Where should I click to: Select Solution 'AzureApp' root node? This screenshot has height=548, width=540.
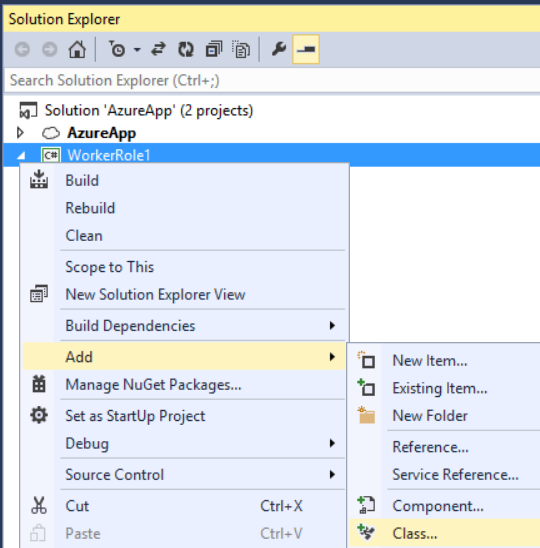pos(149,110)
